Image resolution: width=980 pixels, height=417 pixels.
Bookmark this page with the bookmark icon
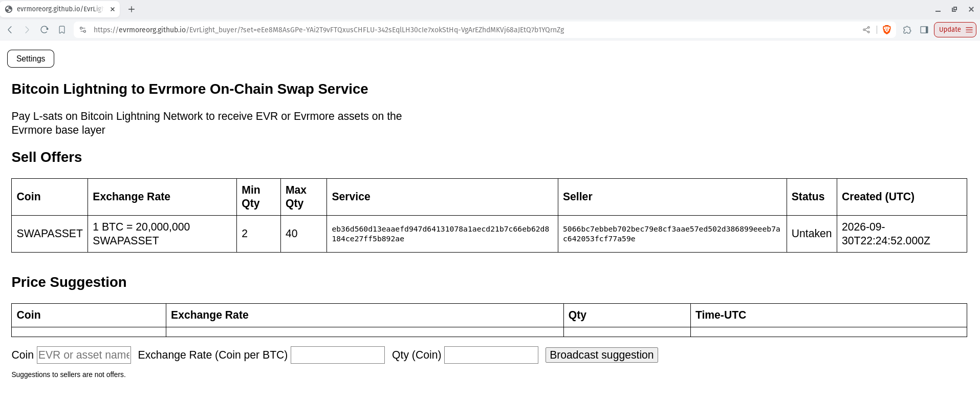coord(62,30)
